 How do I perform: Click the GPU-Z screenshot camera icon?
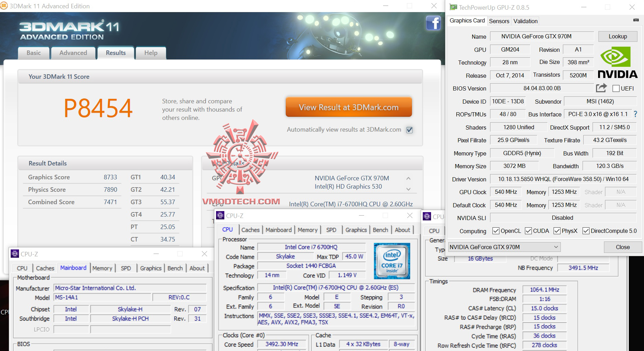coord(636,20)
